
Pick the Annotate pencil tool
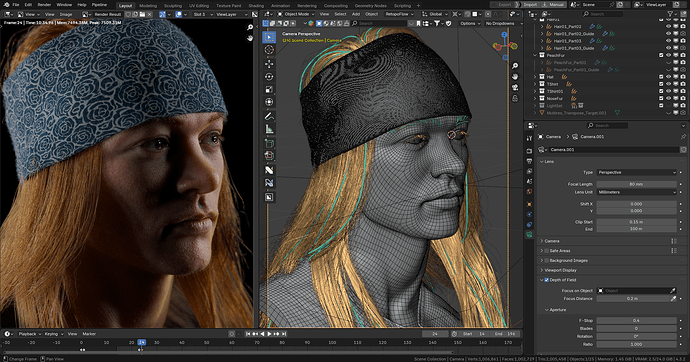269,116
